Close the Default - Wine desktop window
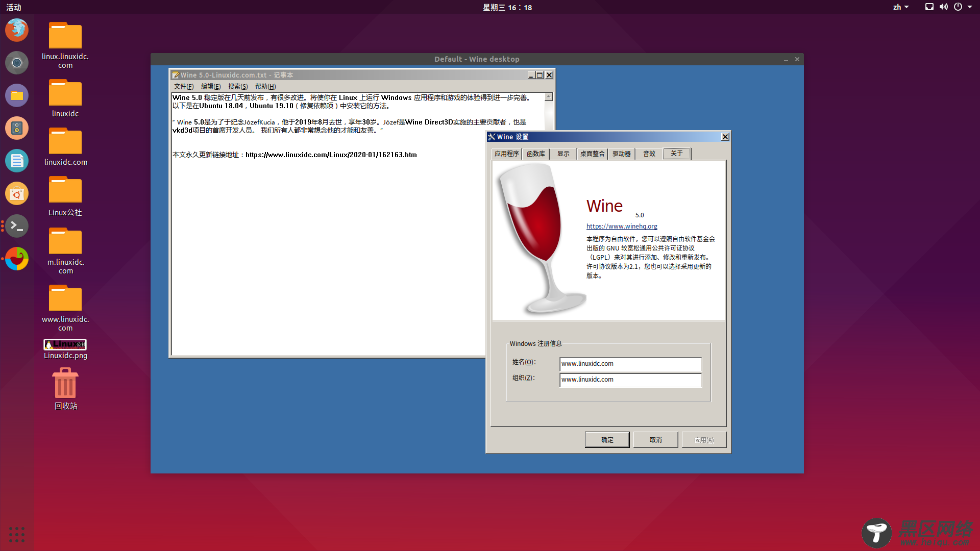Image resolution: width=980 pixels, height=551 pixels. pos(797,59)
